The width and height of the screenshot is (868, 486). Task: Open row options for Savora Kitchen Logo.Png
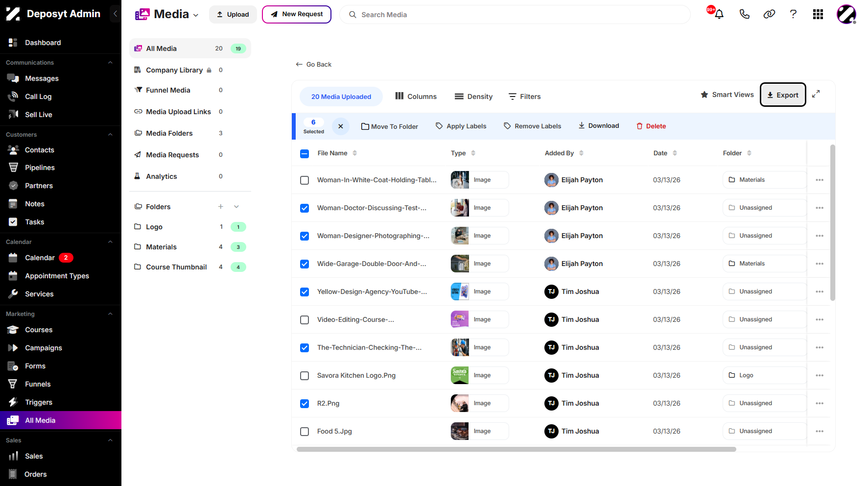tap(820, 375)
